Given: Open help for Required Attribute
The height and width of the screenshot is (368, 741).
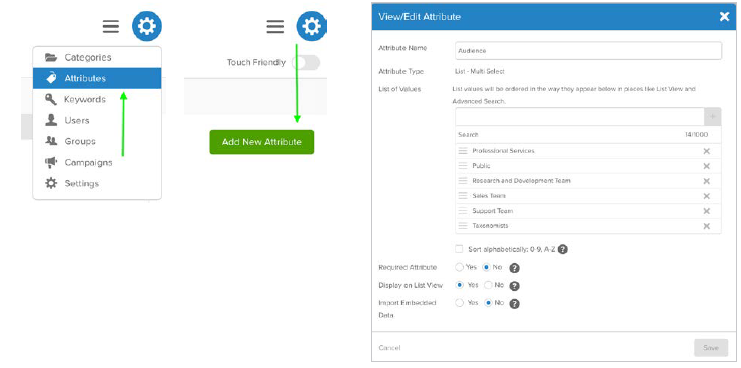Looking at the screenshot, I should 515,268.
